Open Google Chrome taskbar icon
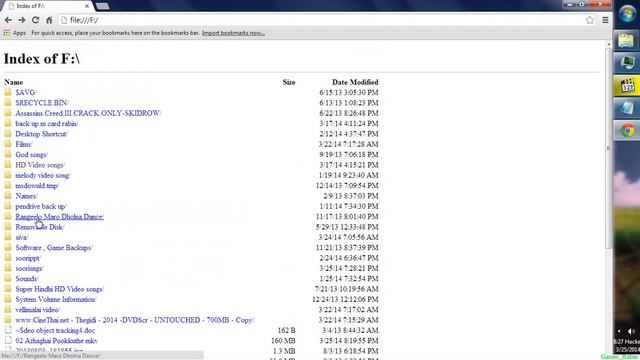Viewport: 640px width, 360px height. [627, 131]
